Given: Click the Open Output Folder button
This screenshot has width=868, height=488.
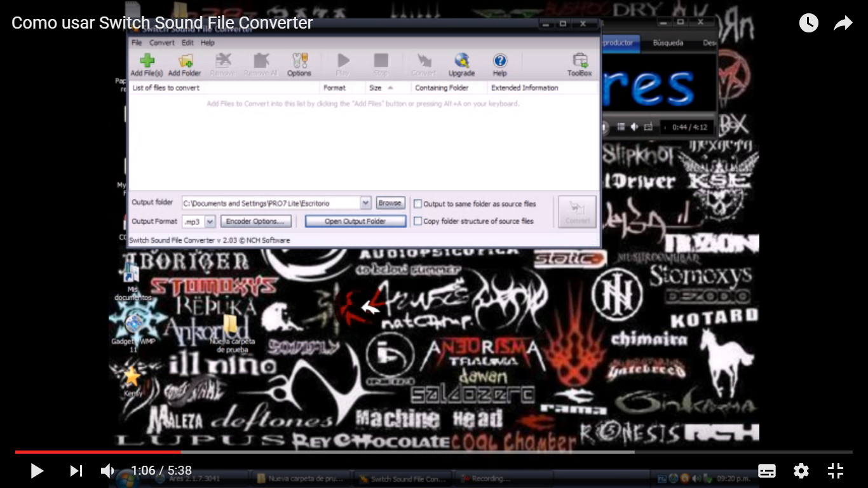Looking at the screenshot, I should [355, 221].
